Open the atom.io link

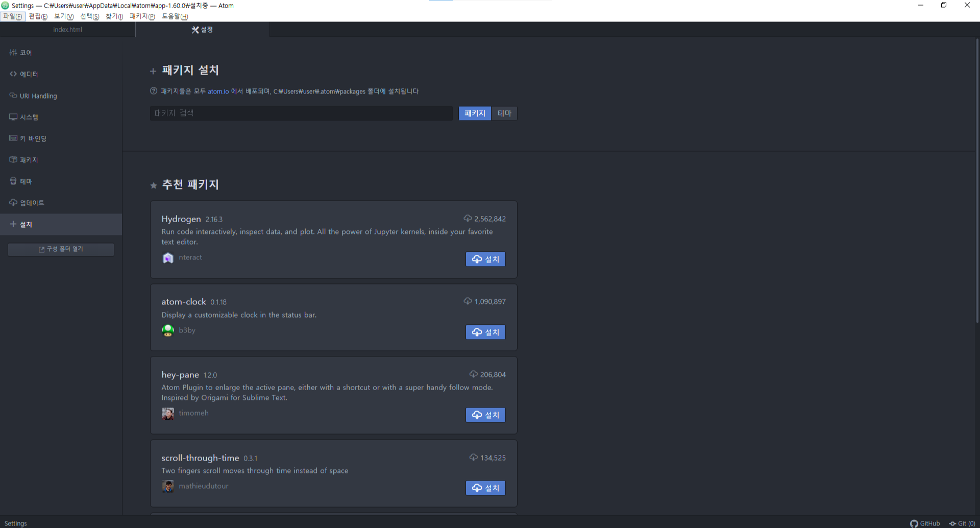pyautogui.click(x=218, y=91)
